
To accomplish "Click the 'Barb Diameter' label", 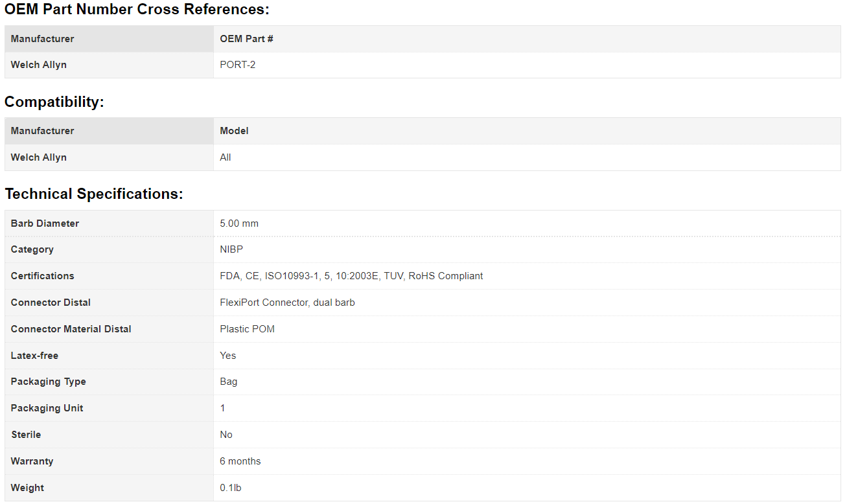I will click(45, 223).
